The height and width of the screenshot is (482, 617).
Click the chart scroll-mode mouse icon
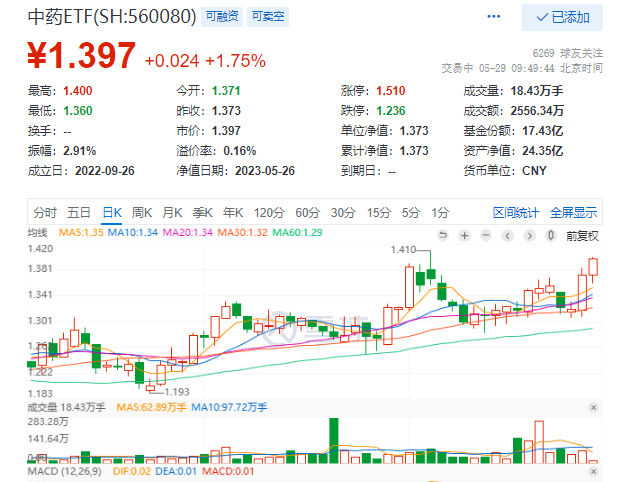pos(551,236)
